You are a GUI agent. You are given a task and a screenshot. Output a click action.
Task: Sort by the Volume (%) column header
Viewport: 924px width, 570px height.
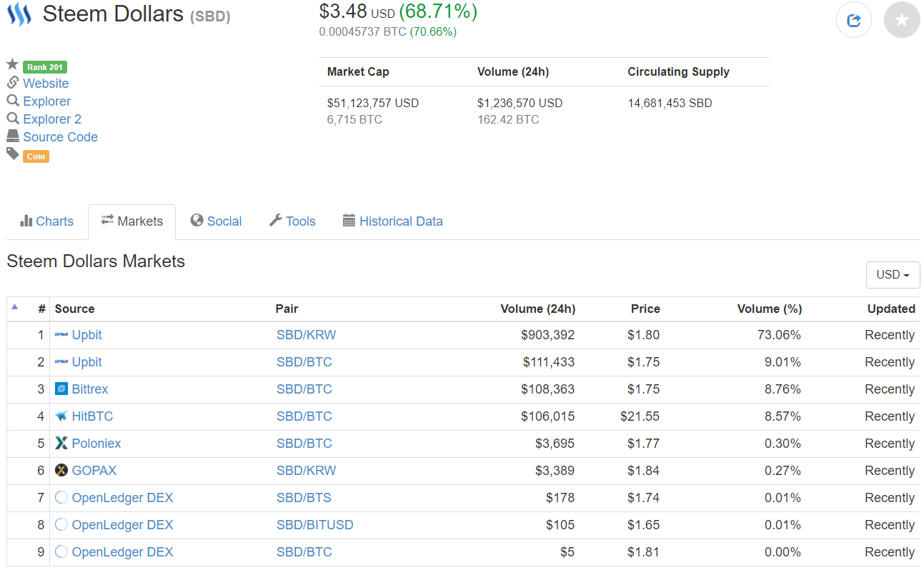(x=770, y=309)
